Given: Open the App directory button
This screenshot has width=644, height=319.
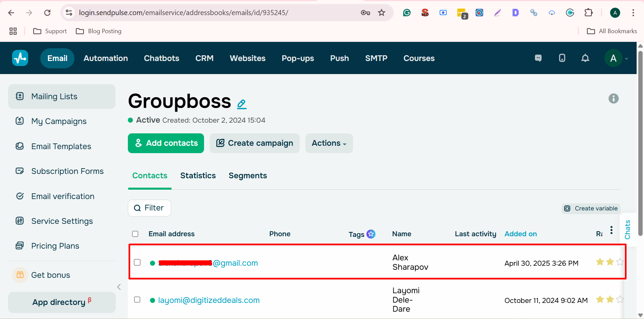Looking at the screenshot, I should pos(62,302).
